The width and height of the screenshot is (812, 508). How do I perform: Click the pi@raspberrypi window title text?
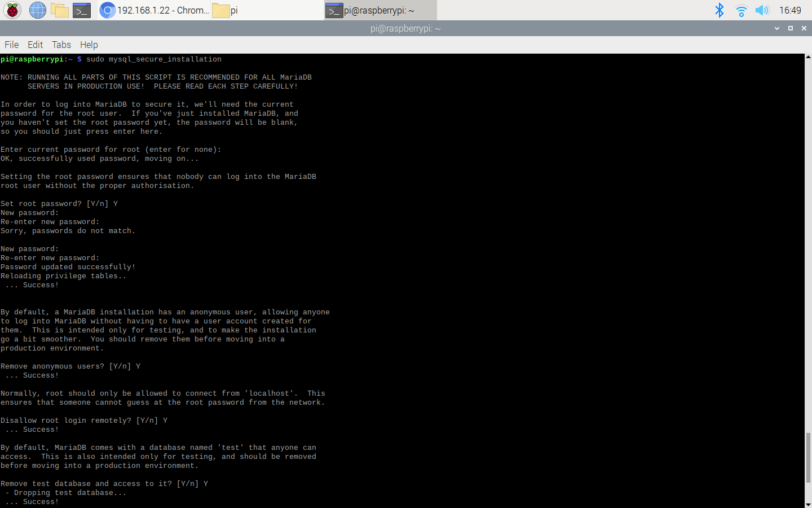click(405, 28)
